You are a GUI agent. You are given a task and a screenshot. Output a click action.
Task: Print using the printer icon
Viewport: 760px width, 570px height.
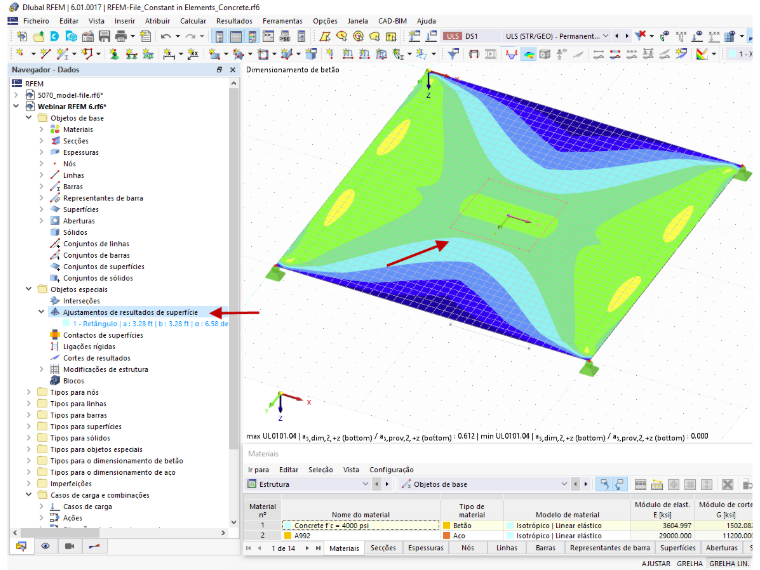121,36
